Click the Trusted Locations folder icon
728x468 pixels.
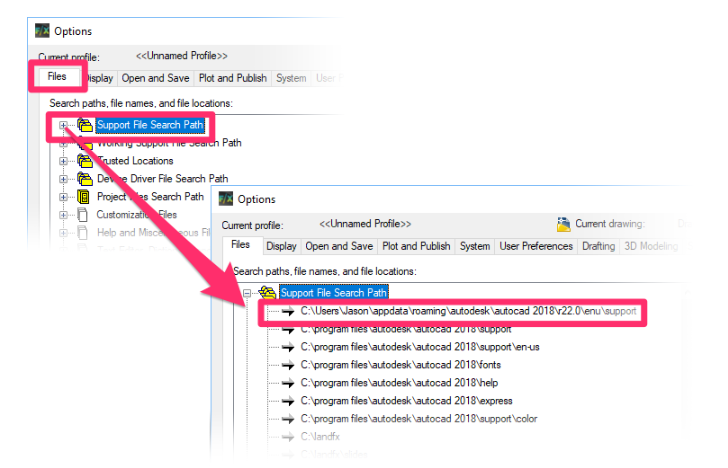(84, 161)
